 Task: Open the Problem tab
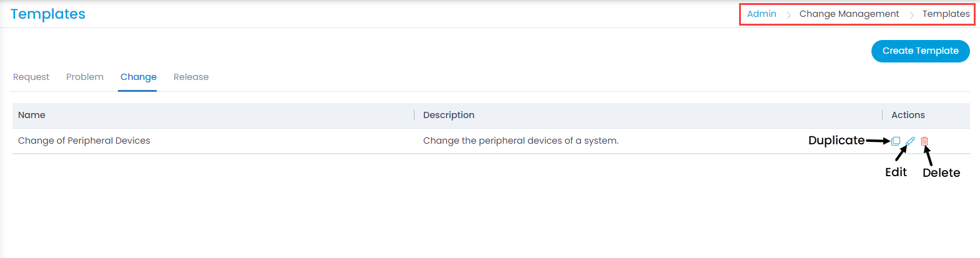click(85, 77)
